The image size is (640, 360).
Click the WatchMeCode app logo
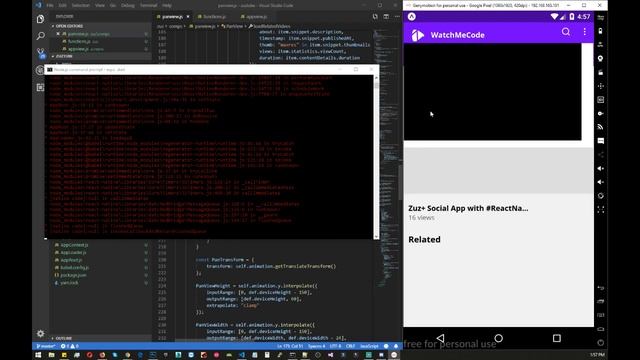click(x=417, y=35)
